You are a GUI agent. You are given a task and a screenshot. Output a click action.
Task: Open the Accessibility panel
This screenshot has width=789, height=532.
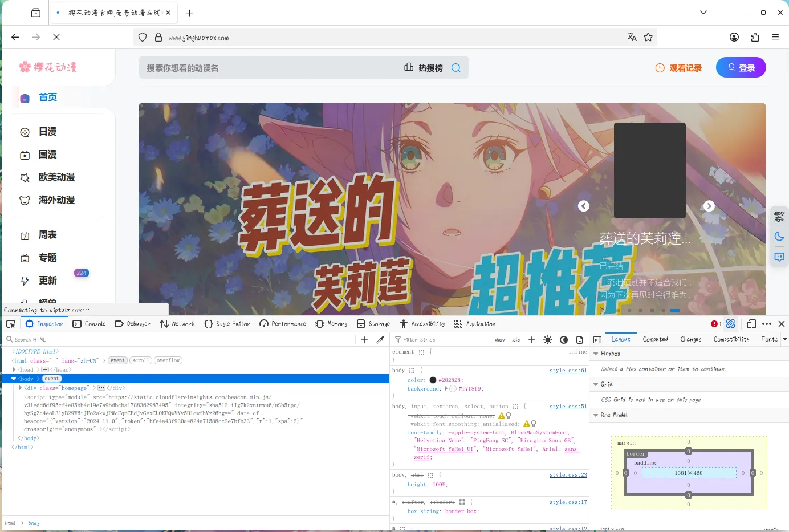pos(422,324)
